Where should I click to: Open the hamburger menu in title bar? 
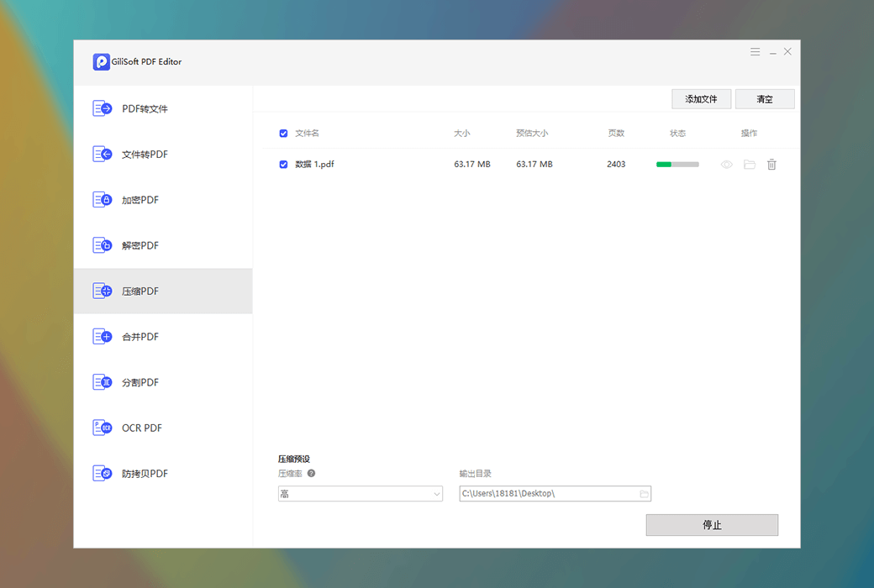(x=755, y=52)
